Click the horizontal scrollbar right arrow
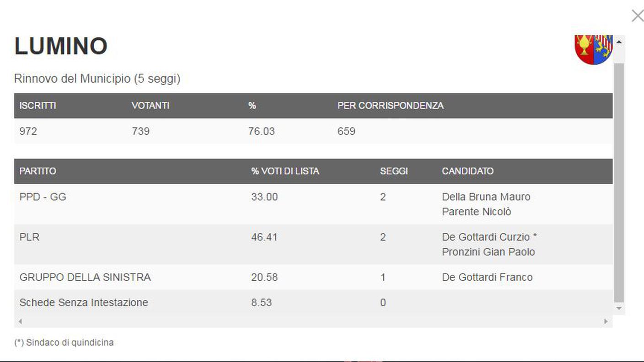Screen dimensions: 644x362 pyautogui.click(x=606, y=321)
